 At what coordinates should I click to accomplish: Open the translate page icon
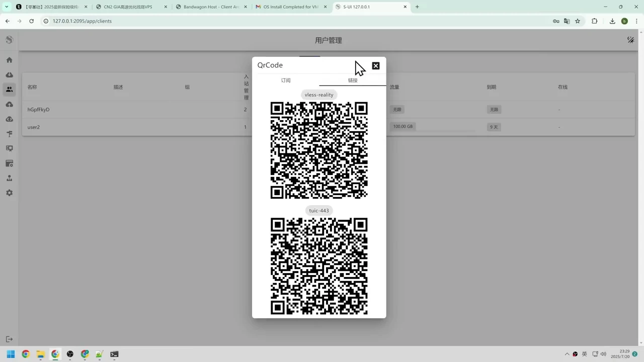(567, 21)
